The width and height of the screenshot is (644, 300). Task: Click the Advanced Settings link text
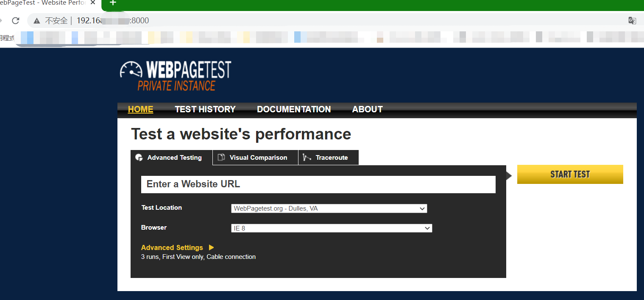[172, 247]
